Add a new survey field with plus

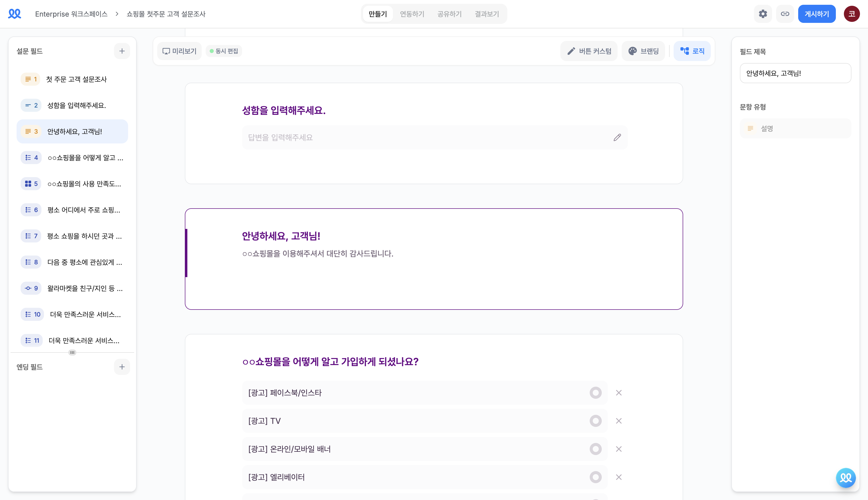(x=122, y=51)
